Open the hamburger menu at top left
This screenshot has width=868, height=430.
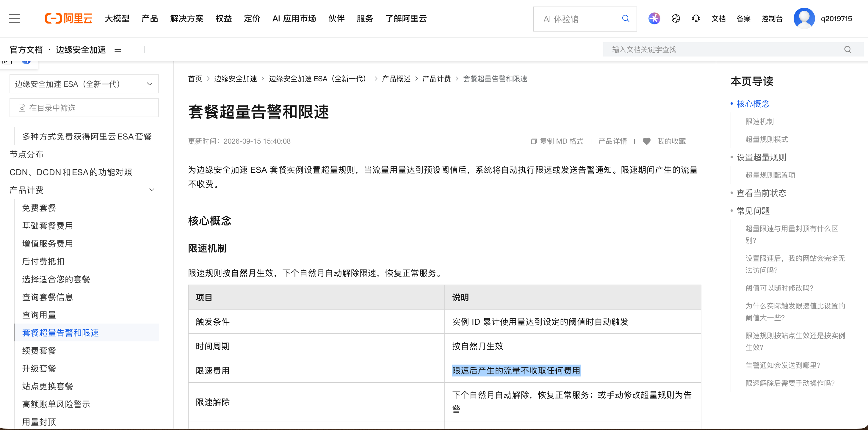(14, 18)
